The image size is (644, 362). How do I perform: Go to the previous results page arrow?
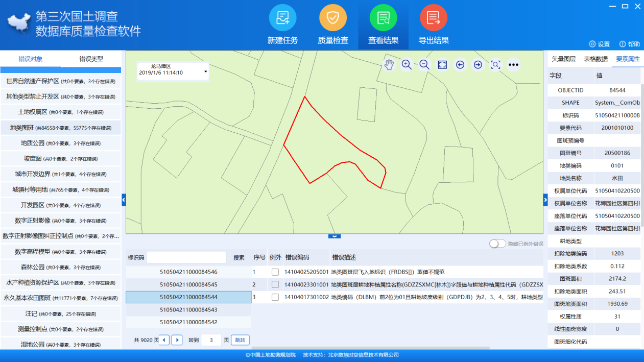tap(164, 340)
